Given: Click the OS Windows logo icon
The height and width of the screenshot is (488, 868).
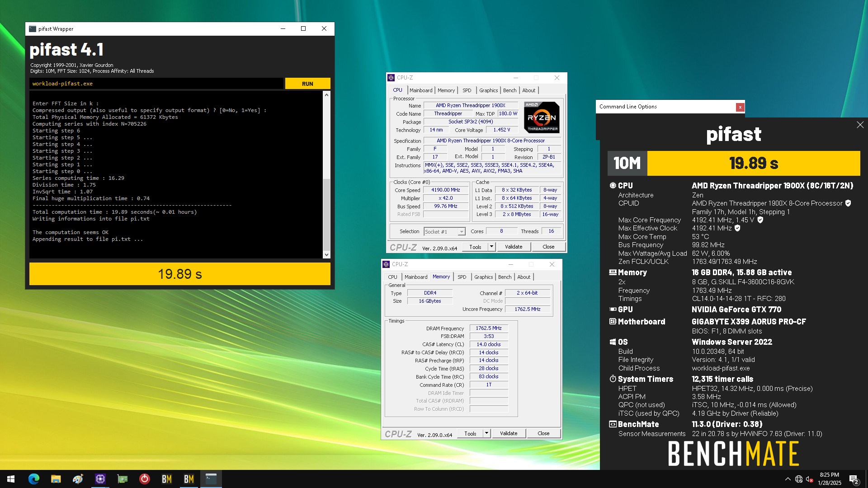Looking at the screenshot, I should (613, 342).
